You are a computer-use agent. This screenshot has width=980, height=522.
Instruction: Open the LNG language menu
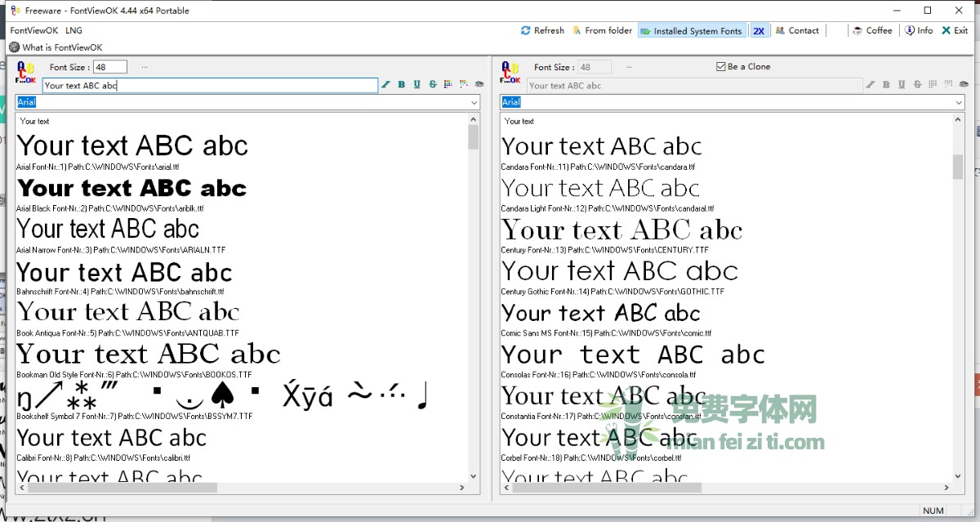[74, 30]
